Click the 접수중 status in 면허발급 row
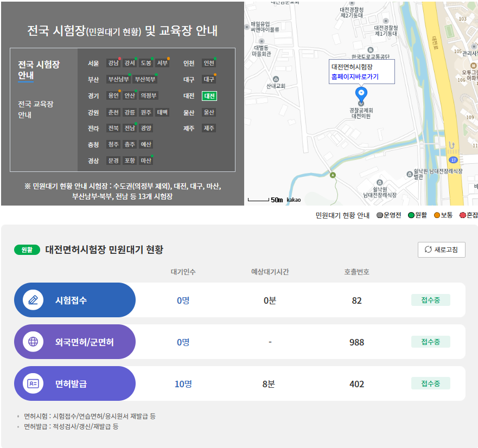Screen dimensions: 478x448 coord(430,383)
